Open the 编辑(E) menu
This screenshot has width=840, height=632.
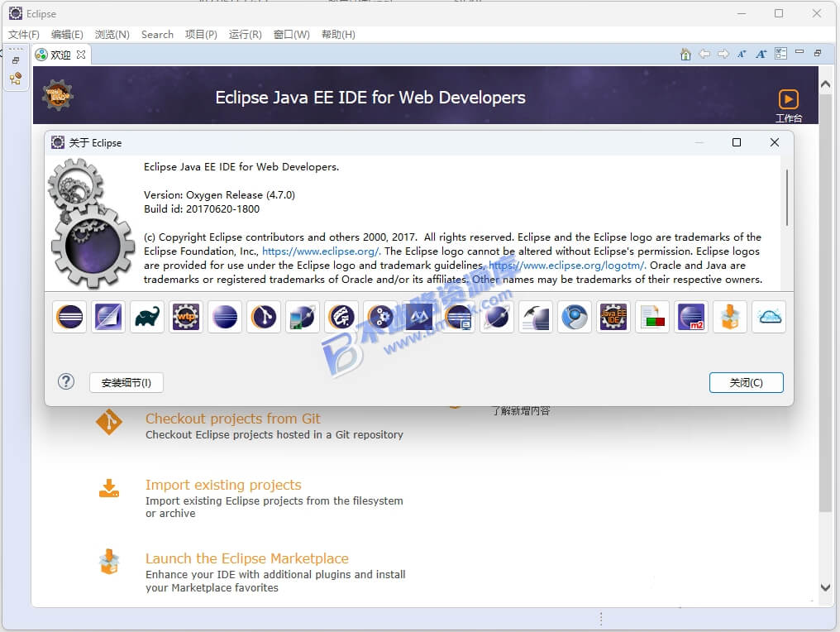(x=67, y=34)
